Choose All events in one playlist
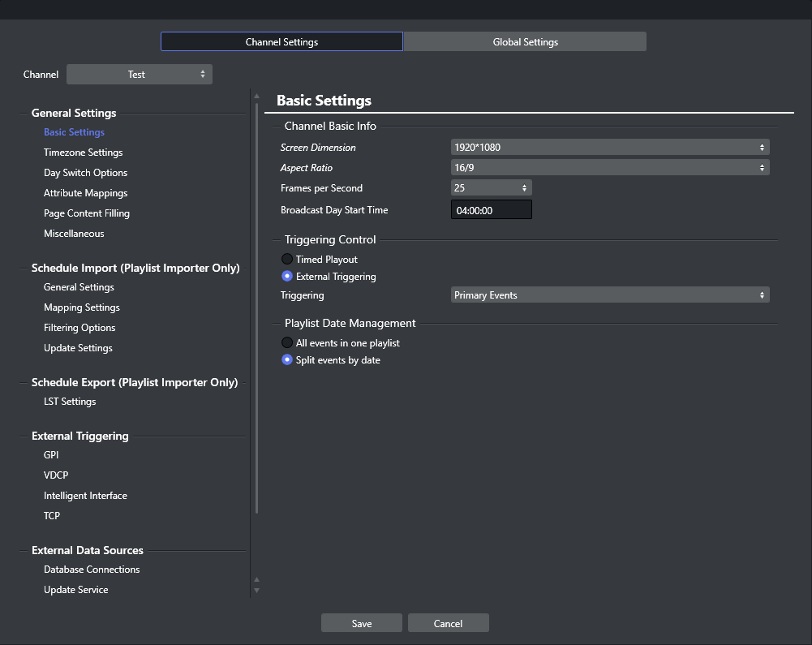 [287, 343]
